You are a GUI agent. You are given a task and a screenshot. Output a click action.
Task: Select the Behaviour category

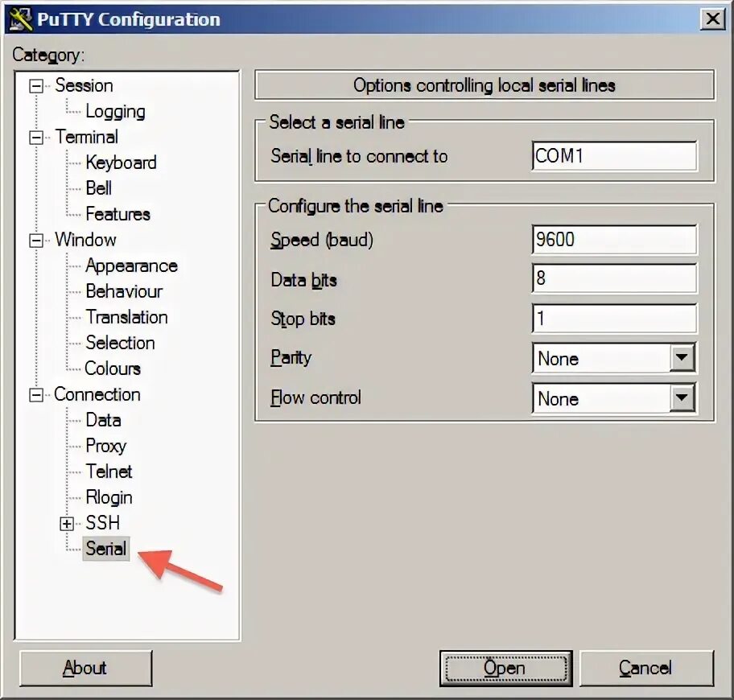point(124,291)
